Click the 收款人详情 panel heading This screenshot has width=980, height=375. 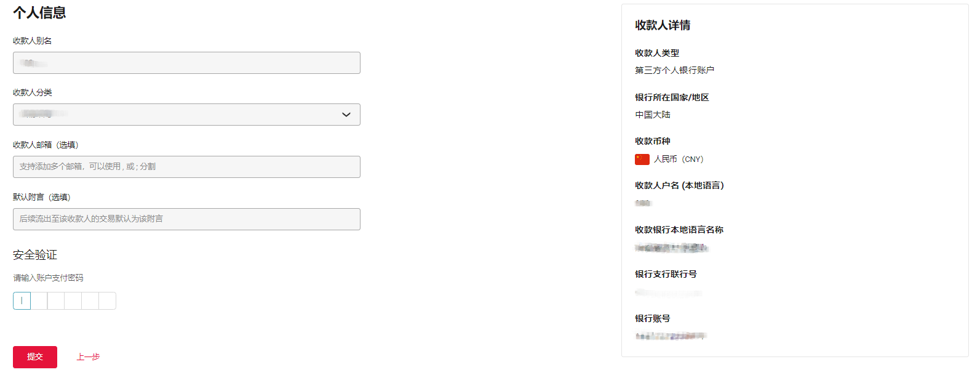[x=663, y=25]
